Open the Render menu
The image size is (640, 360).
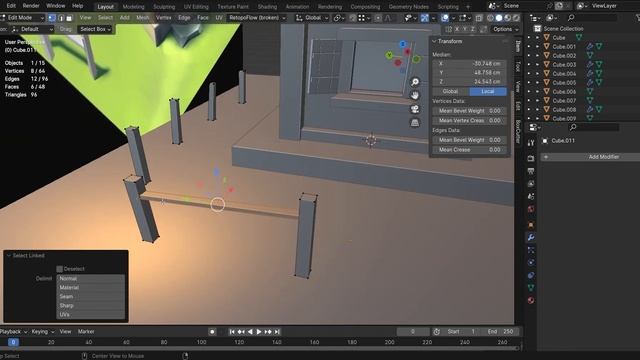(31, 6)
